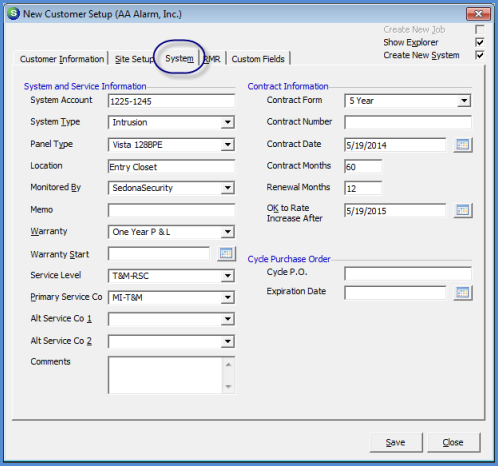Viewport: 498px width, 466px height.
Task: Open the Service Level dropdown
Action: click(x=228, y=276)
